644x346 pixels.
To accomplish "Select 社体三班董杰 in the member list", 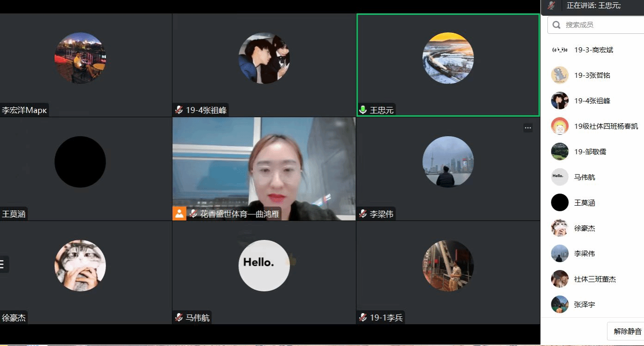I will (x=594, y=279).
